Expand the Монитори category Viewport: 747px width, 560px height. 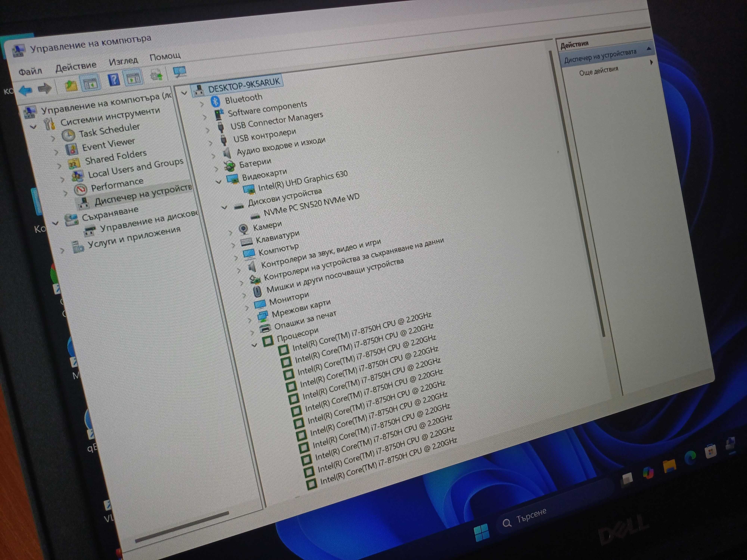click(247, 307)
